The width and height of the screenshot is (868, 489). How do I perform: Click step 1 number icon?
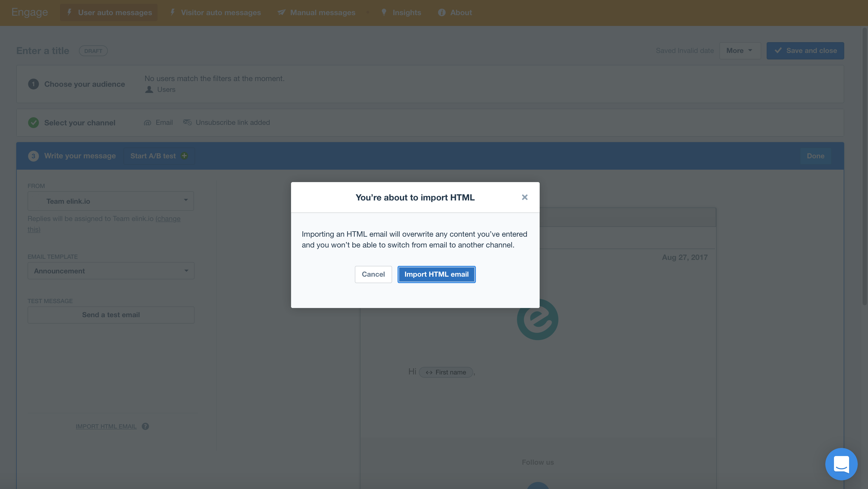click(33, 84)
